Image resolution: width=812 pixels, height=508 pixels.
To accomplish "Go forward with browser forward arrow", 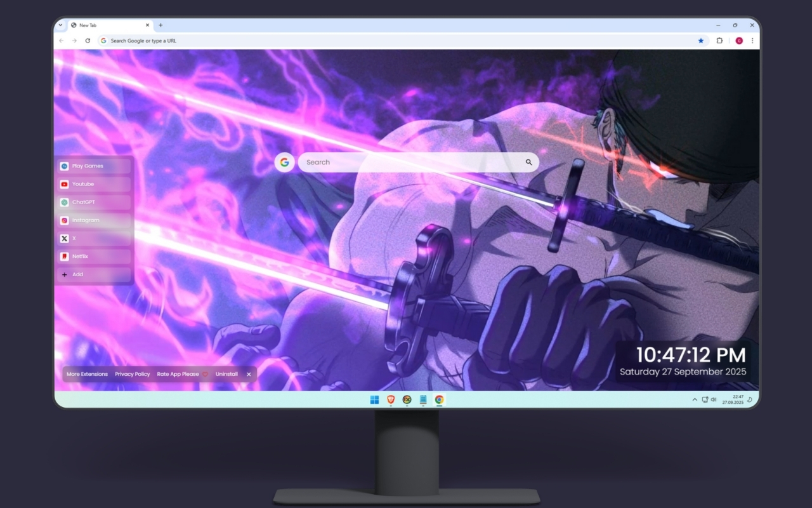I will click(x=74, y=41).
